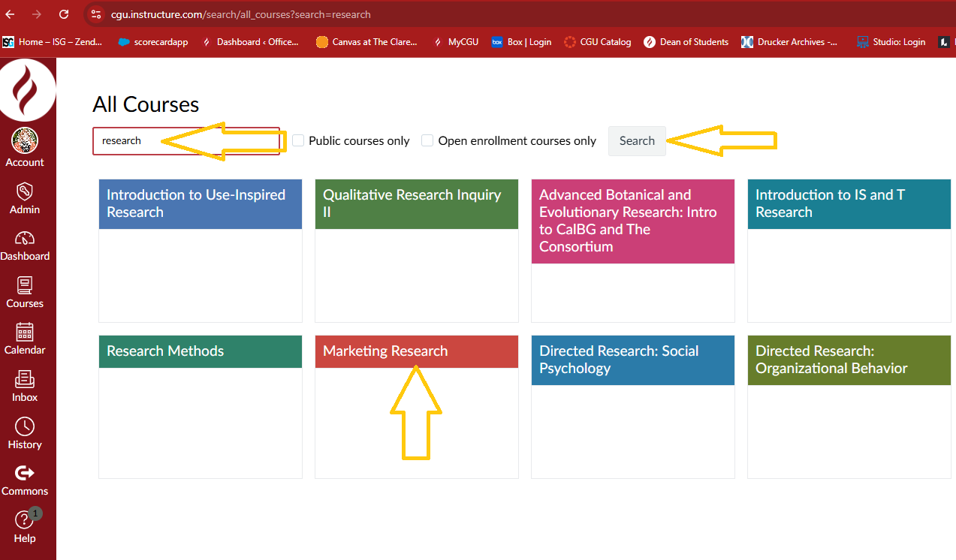This screenshot has height=560, width=956.
Task: Open the History clock icon
Action: pos(25,426)
